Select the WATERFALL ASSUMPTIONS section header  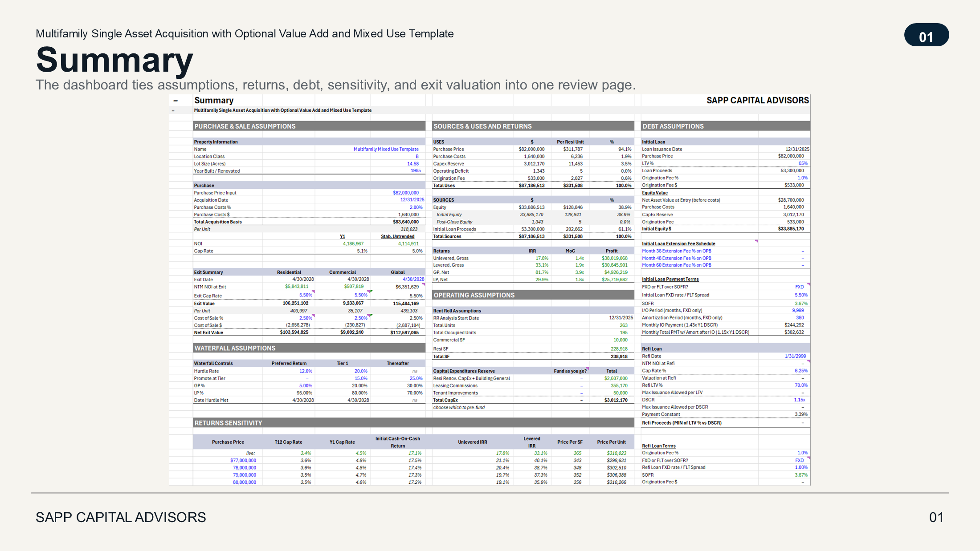[309, 348]
